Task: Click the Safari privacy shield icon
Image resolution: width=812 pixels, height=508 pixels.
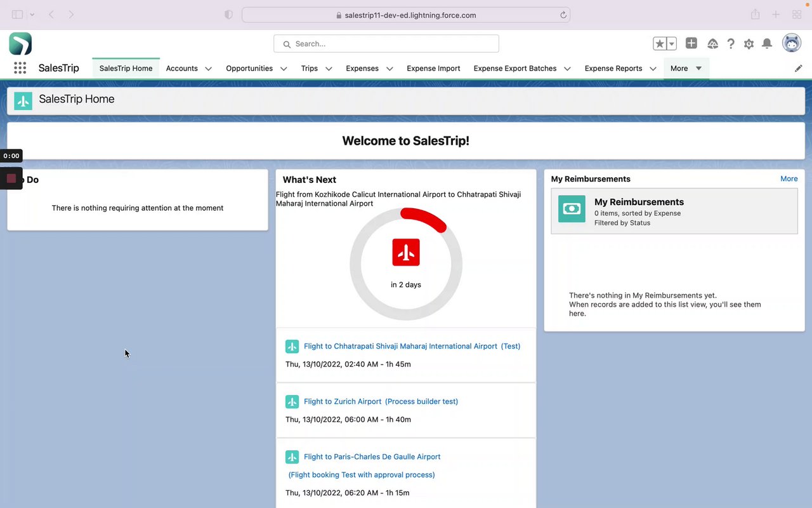Action: point(229,15)
